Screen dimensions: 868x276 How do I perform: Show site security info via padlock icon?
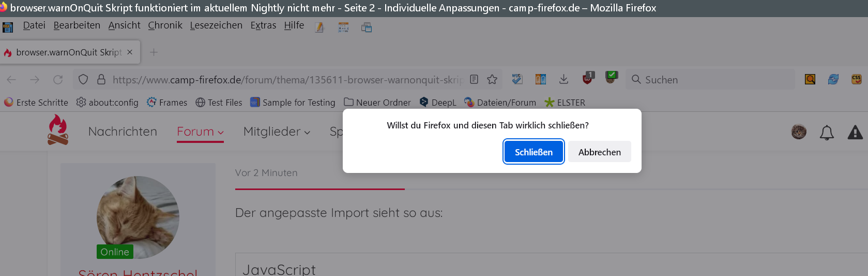pyautogui.click(x=101, y=79)
